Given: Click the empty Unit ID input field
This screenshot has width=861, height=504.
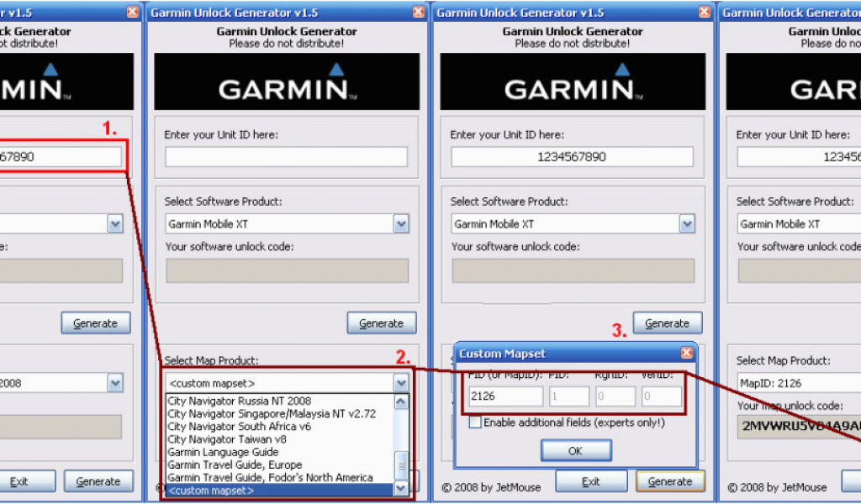Looking at the screenshot, I should (x=286, y=157).
